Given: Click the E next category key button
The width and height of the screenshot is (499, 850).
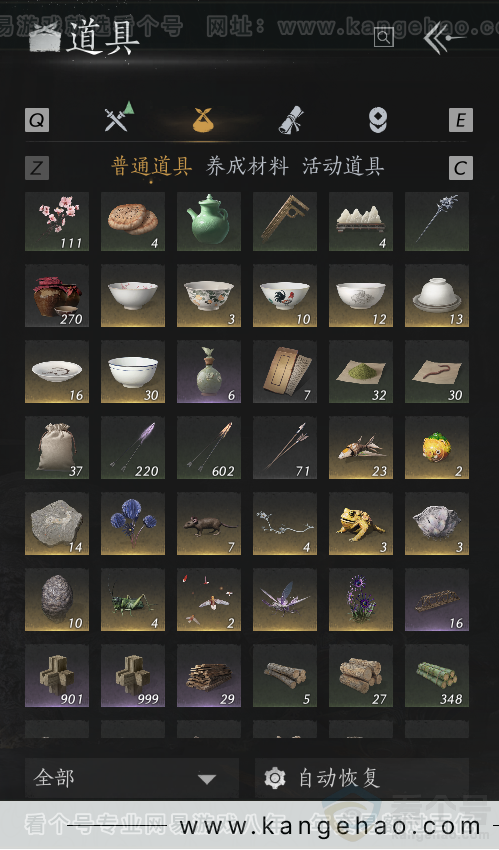Looking at the screenshot, I should 461,120.
